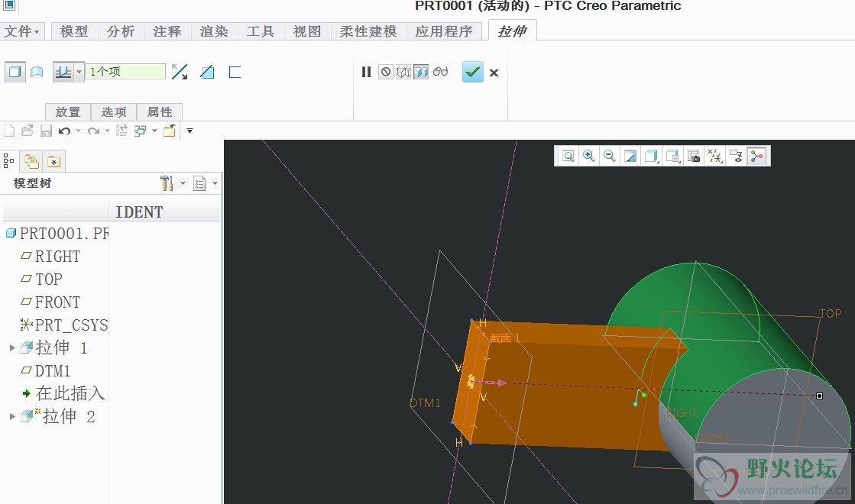Switch to the 应用程序 ribbon tab

tap(444, 31)
